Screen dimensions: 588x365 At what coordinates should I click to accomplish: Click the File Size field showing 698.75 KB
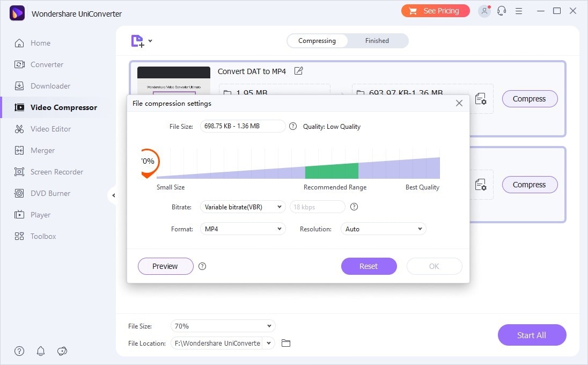[242, 126]
